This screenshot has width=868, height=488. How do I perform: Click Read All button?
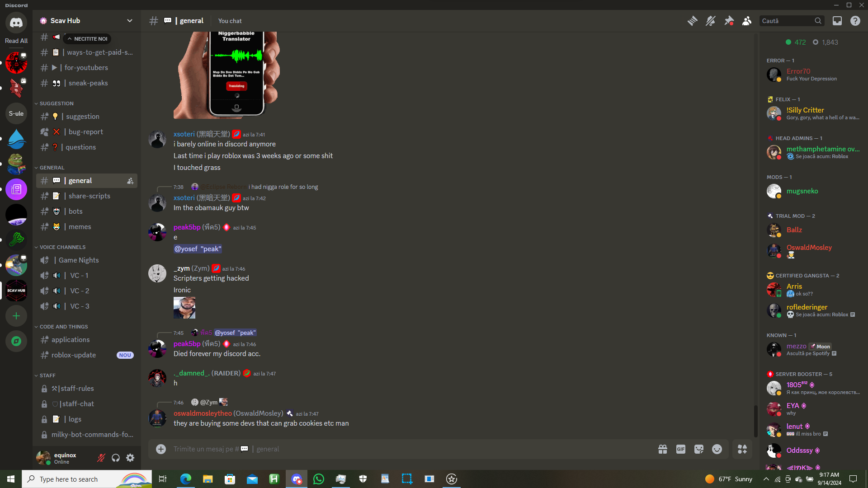(16, 41)
